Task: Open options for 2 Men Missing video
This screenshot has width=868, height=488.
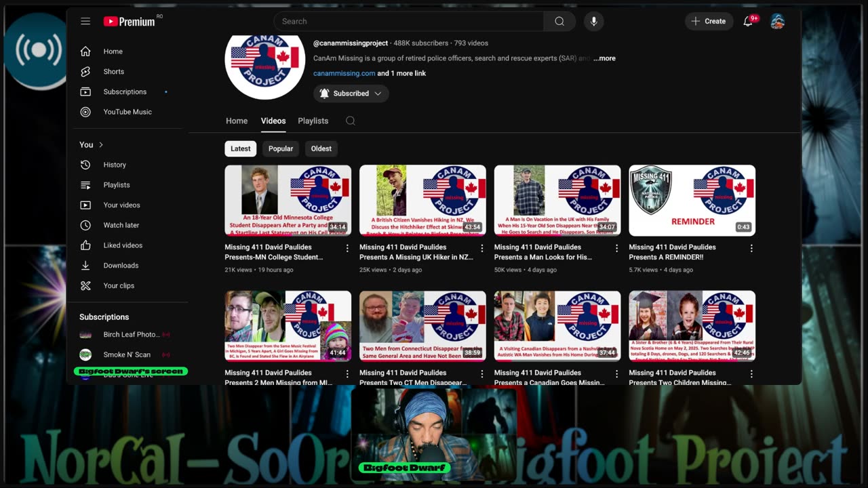Action: 347,374
